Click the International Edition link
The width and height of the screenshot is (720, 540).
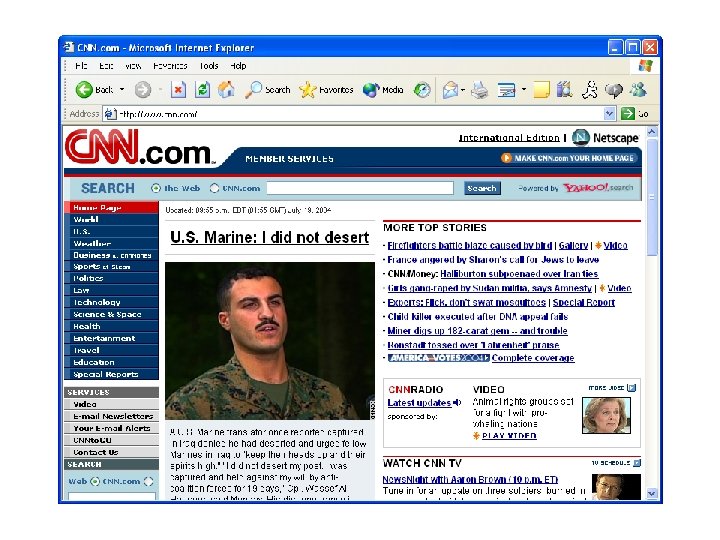509,138
